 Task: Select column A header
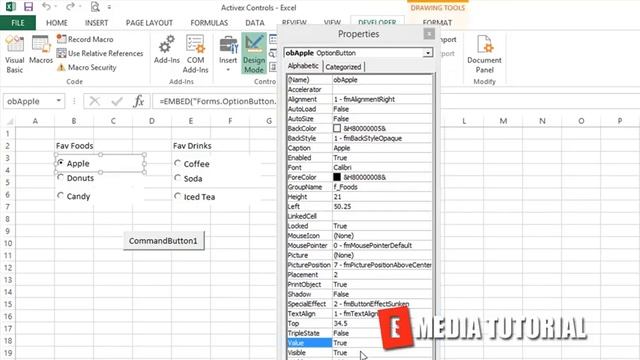point(35,121)
